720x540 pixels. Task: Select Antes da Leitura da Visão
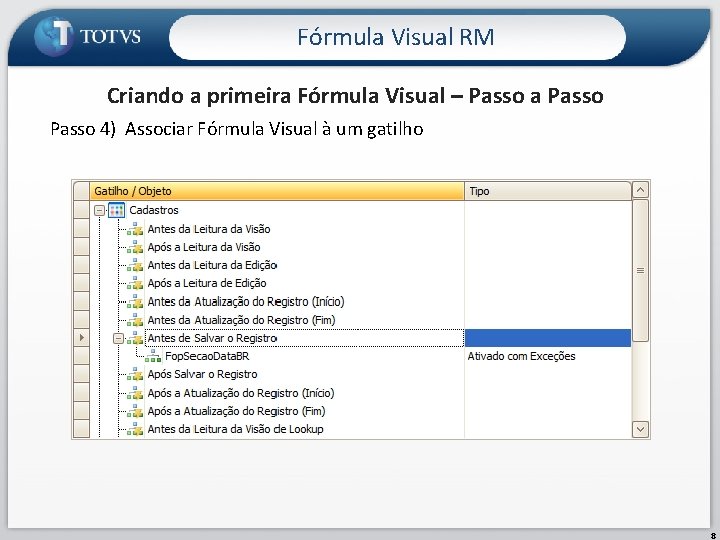(209, 229)
